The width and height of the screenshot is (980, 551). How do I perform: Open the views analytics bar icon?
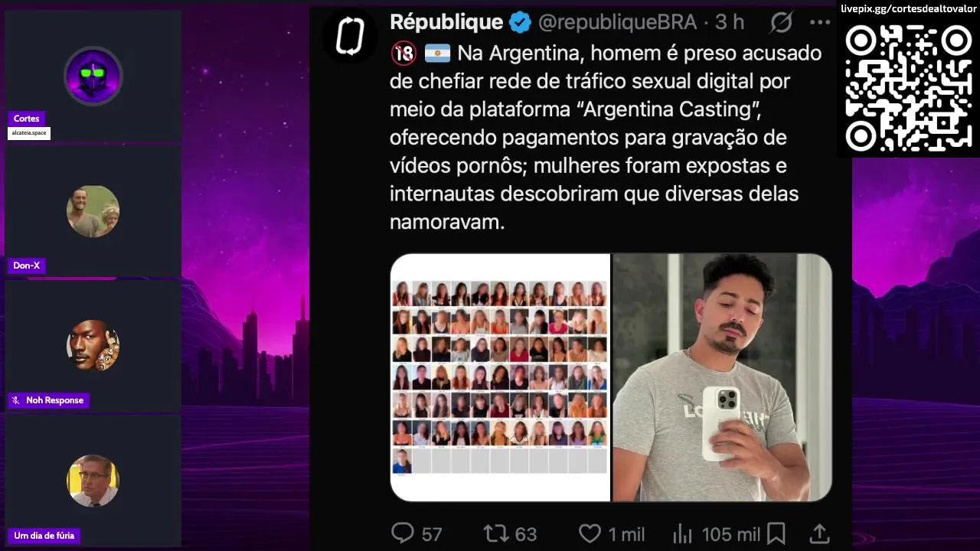[682, 533]
